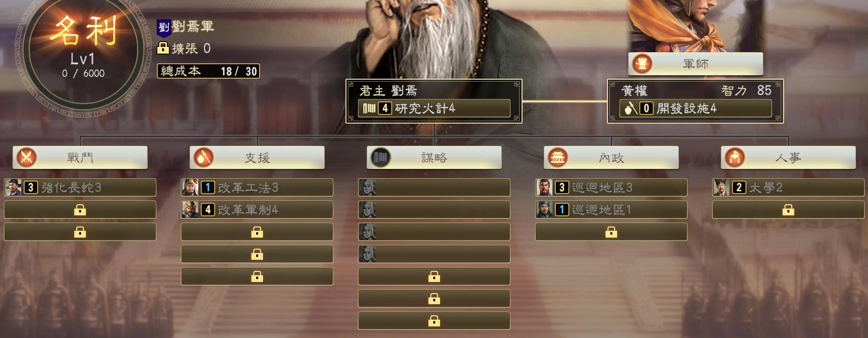Open 黃權's 開發設施4 advisor slot
The height and width of the screenshot is (338, 868).
click(696, 108)
